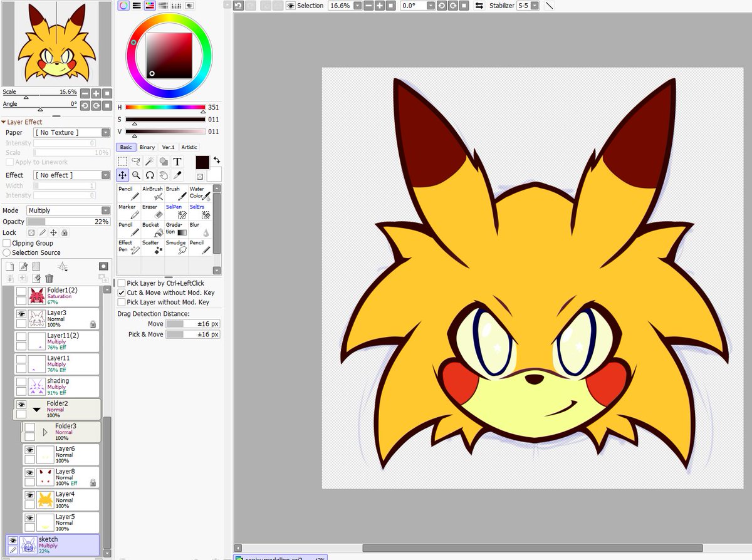Choose the Smudge tool
Viewport: 752px width, 560px height.
coord(176,247)
